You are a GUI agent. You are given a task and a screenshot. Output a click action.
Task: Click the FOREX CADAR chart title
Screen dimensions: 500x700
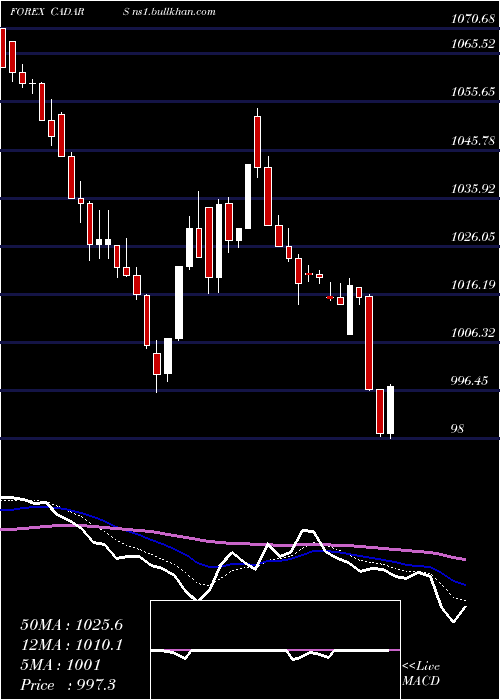[47, 12]
